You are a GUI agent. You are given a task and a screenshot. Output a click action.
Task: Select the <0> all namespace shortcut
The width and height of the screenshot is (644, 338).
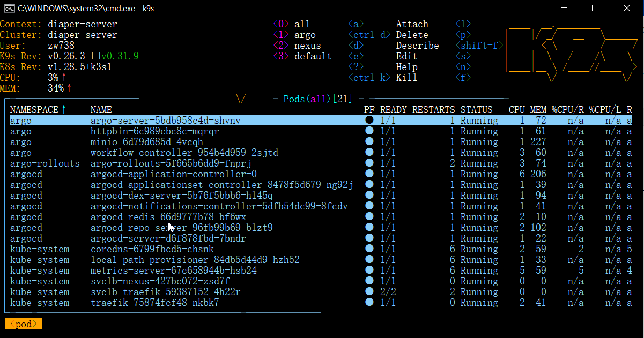click(292, 24)
